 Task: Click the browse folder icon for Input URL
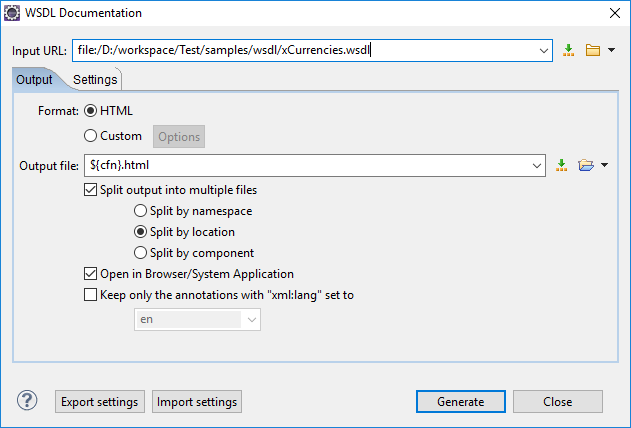point(592,50)
